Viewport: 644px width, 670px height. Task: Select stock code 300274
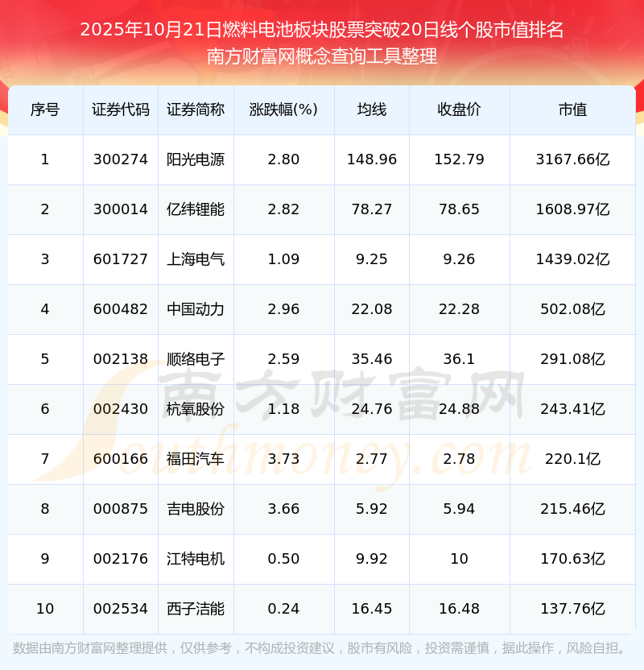click(121, 159)
